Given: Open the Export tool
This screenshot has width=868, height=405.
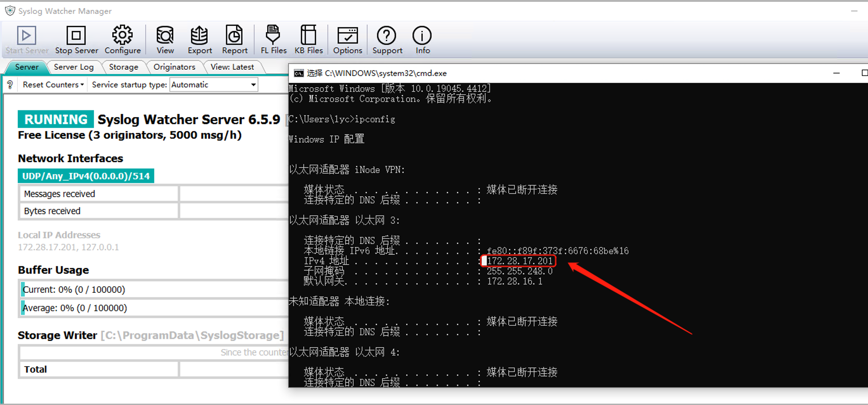Looking at the screenshot, I should pyautogui.click(x=199, y=39).
